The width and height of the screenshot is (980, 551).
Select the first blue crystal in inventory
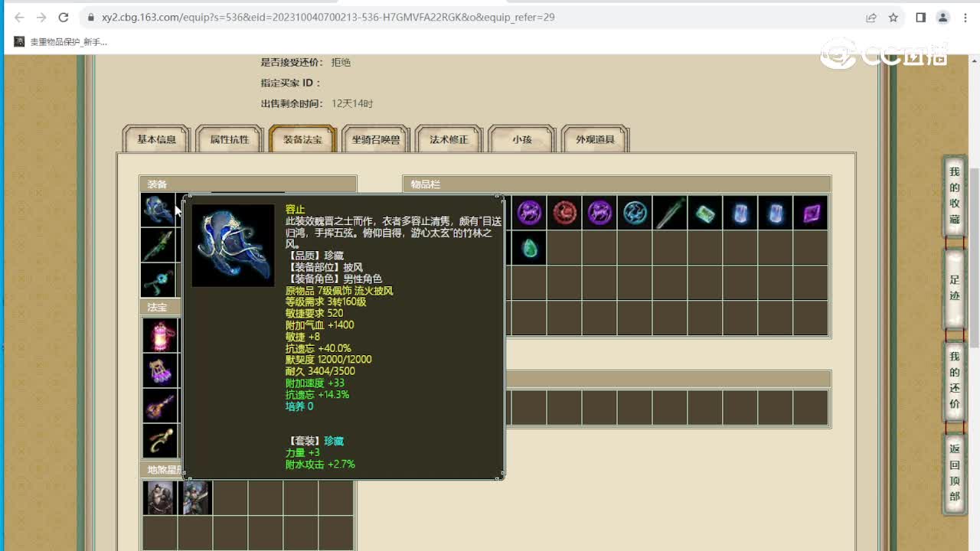(740, 213)
